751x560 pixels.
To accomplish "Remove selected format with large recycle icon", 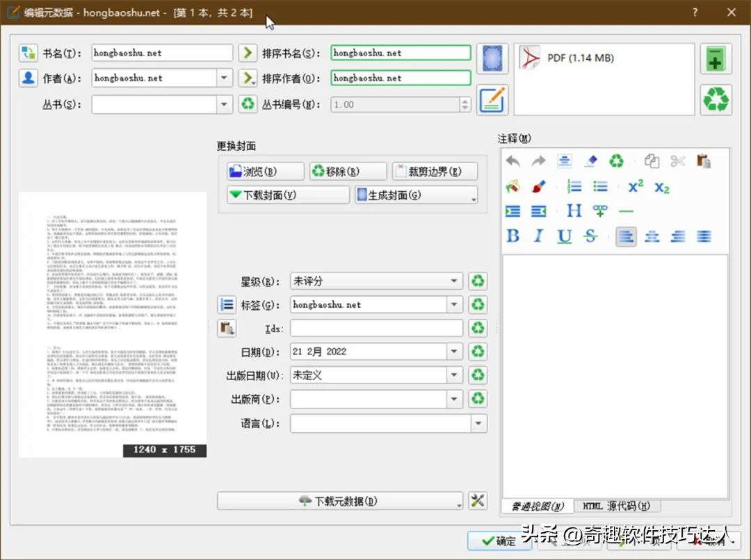I will tap(716, 99).
